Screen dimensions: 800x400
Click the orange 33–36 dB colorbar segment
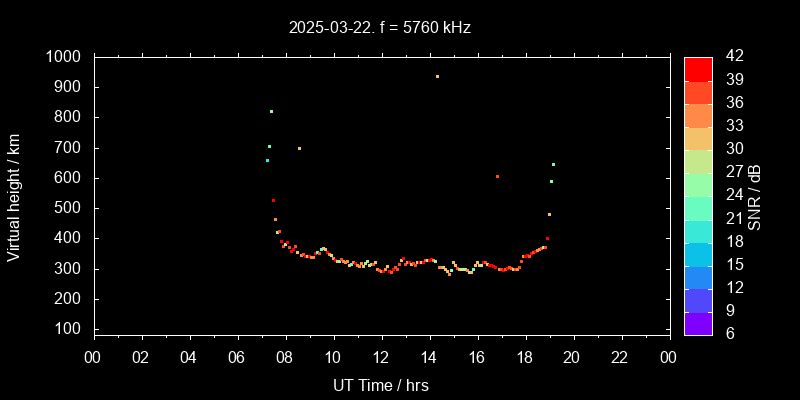click(698, 114)
